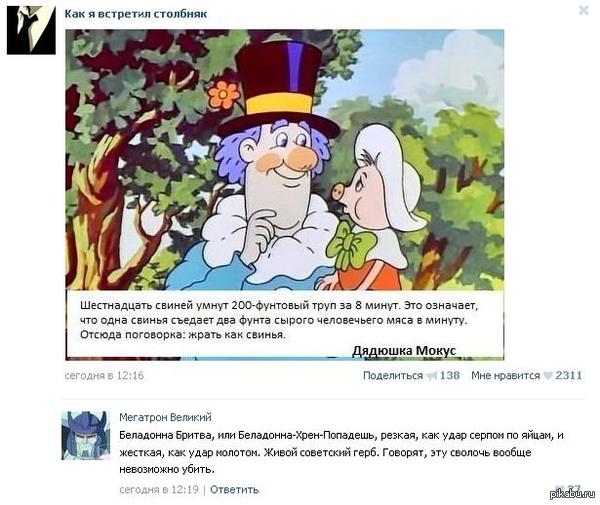The image size is (600, 505).
Task: Open post timestamp сегодня в 12:16
Action: pyautogui.click(x=104, y=375)
